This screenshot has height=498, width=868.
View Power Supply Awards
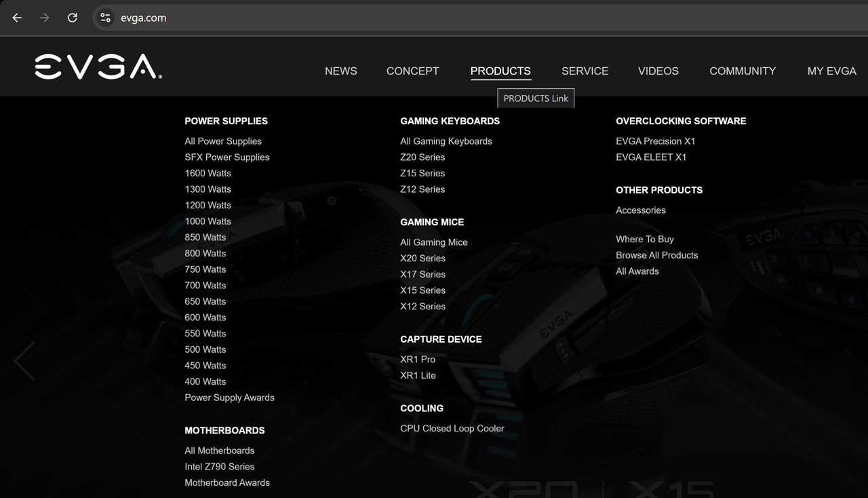tap(230, 398)
